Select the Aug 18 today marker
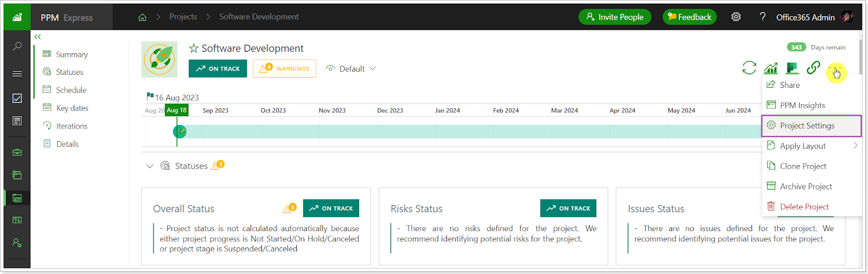This screenshot has width=868, height=274. (176, 110)
